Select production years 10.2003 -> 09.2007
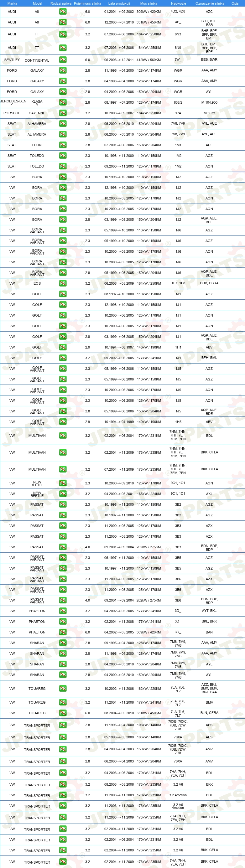The image size is (245, 868). click(x=119, y=113)
